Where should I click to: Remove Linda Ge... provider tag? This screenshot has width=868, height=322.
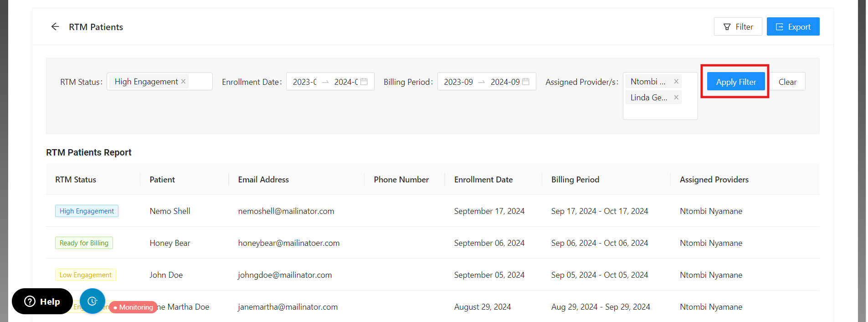tap(676, 98)
